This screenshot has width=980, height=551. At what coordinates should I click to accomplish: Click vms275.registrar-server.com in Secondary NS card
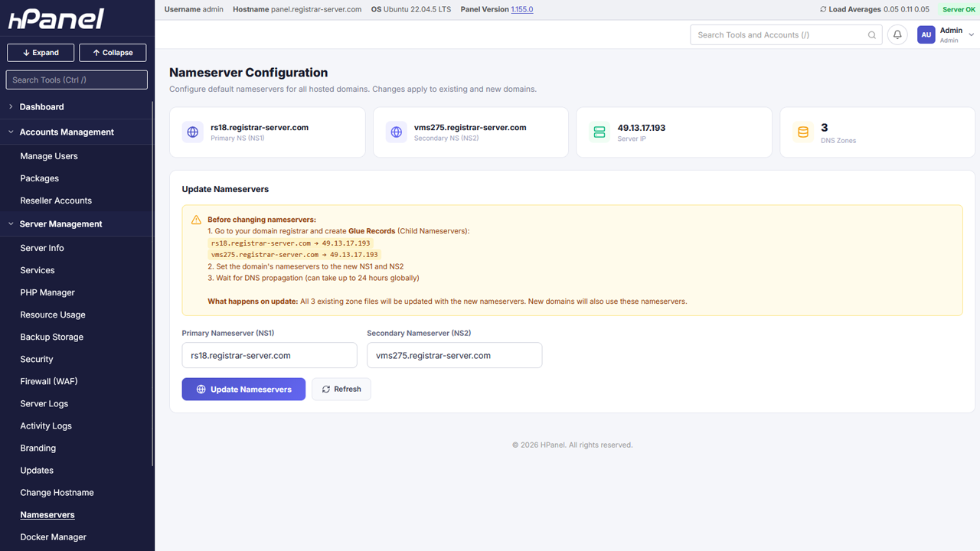[x=470, y=128]
